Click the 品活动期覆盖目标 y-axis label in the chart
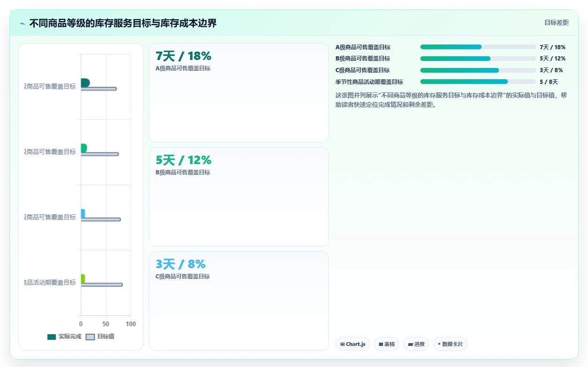Viewport: 588px width, 367px height. (50, 283)
